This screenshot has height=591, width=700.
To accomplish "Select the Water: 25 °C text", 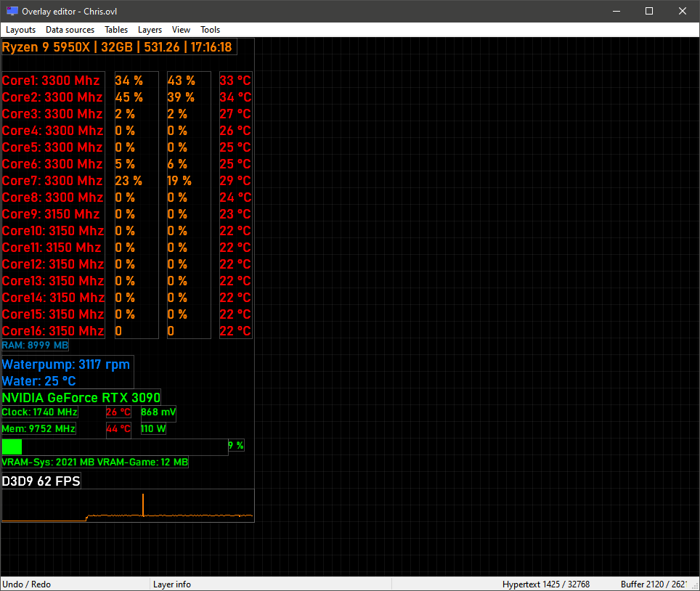I will tap(38, 380).
